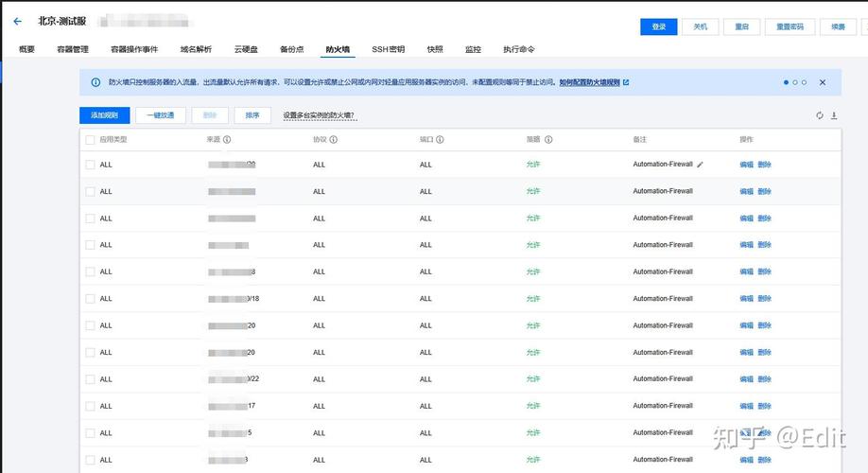Switch to 快照 tab
The image size is (868, 473).
pos(435,49)
